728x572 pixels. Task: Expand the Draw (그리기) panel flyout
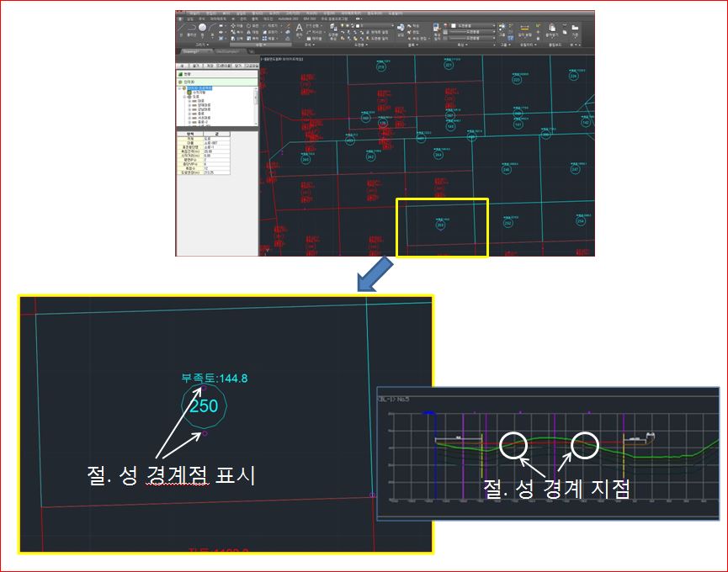click(x=201, y=45)
